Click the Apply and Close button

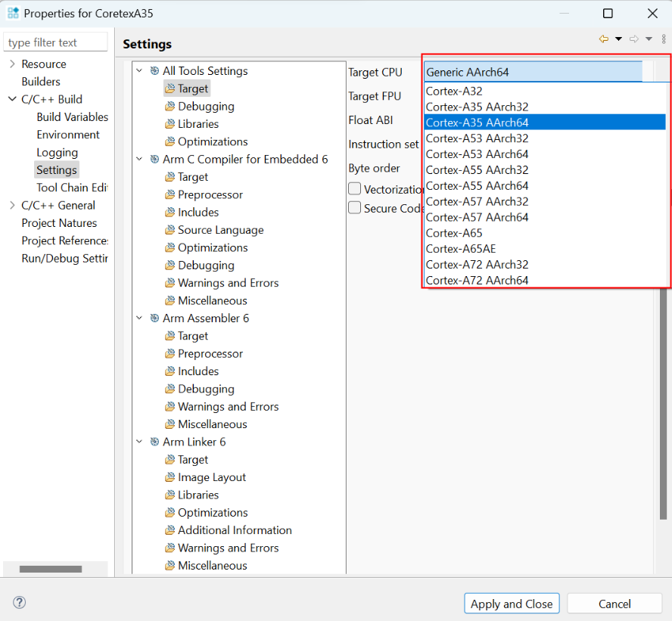click(x=512, y=604)
